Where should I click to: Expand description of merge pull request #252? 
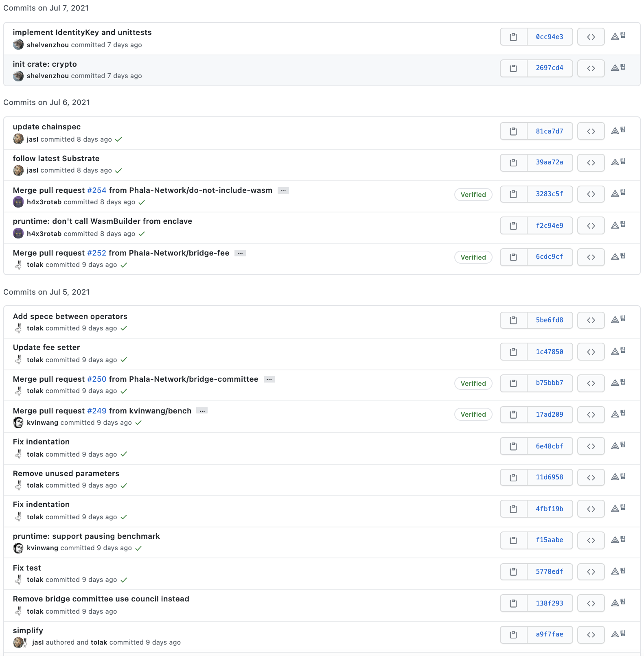(240, 253)
